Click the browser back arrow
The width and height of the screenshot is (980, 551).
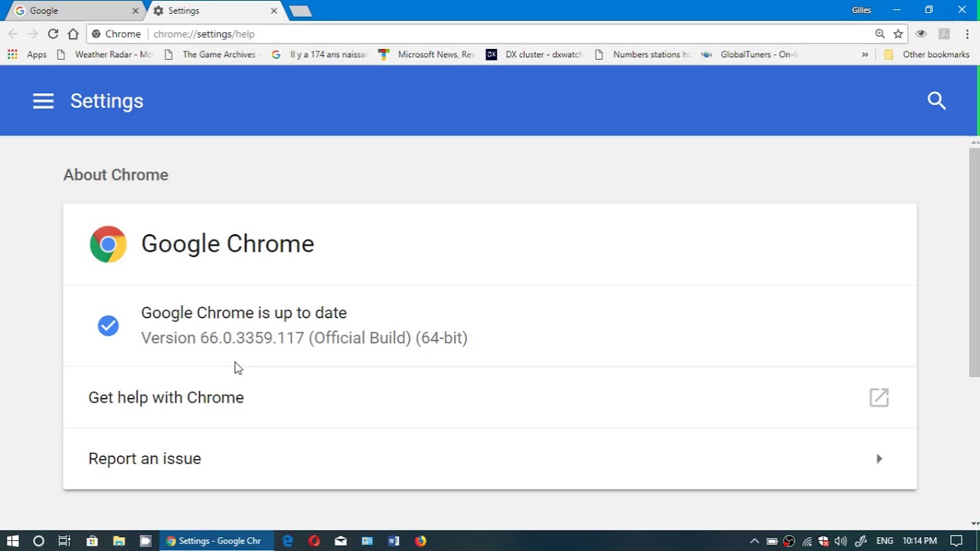13,34
